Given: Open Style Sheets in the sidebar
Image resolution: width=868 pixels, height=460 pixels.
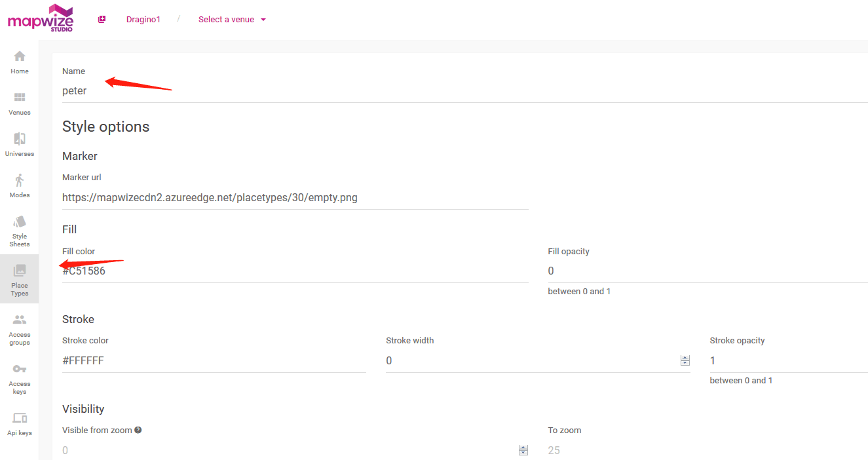Looking at the screenshot, I should (x=20, y=231).
